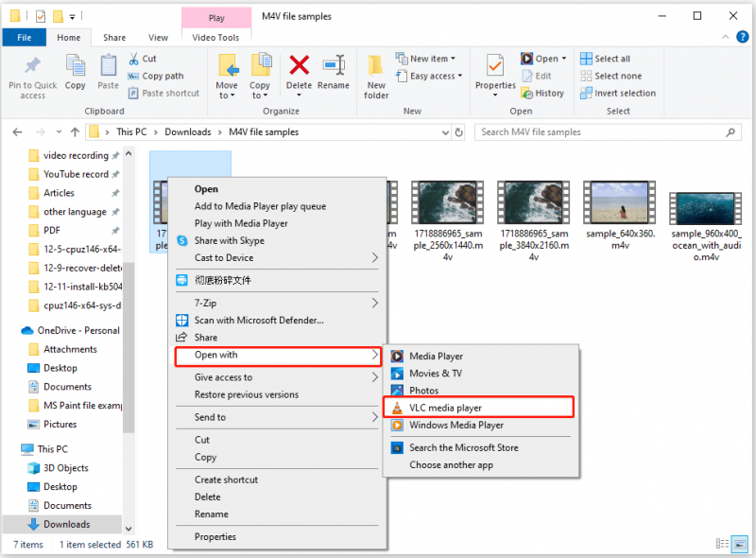Choose Media Player in Open with submenu

481,357
